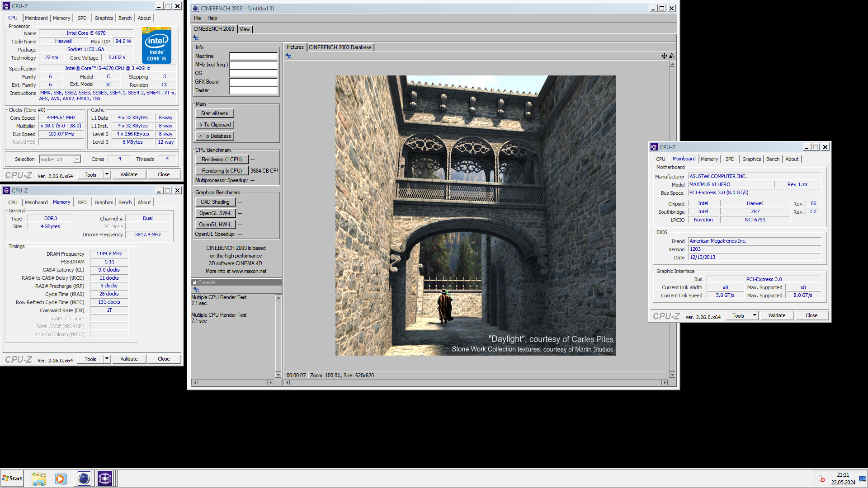Select the CINEBENCH sphere taskbar icon
868x488 pixels.
coord(84,479)
